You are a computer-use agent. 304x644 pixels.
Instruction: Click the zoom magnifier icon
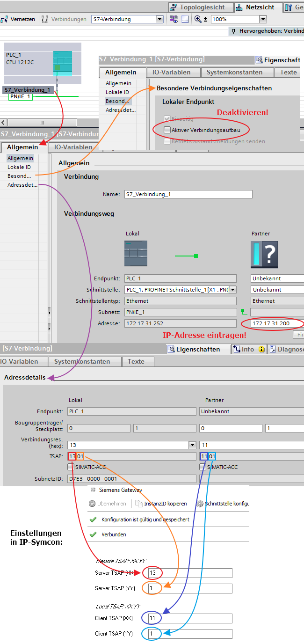[198, 19]
